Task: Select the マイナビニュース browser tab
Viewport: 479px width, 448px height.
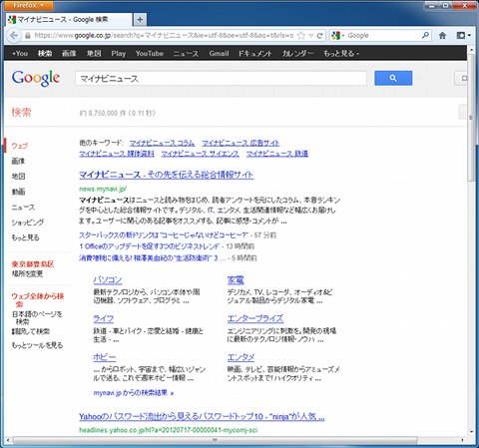Action: point(69,20)
